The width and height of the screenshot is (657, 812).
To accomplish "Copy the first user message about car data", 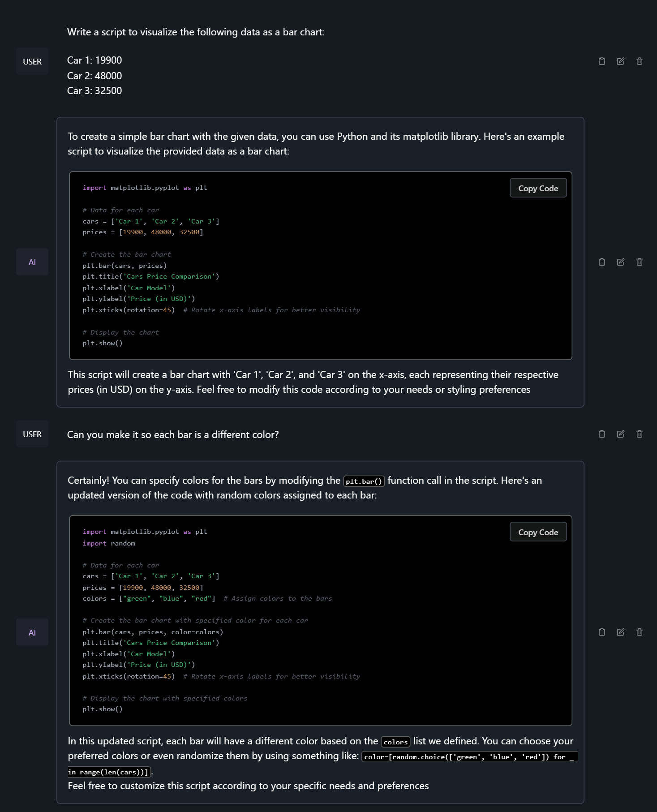I will [601, 61].
